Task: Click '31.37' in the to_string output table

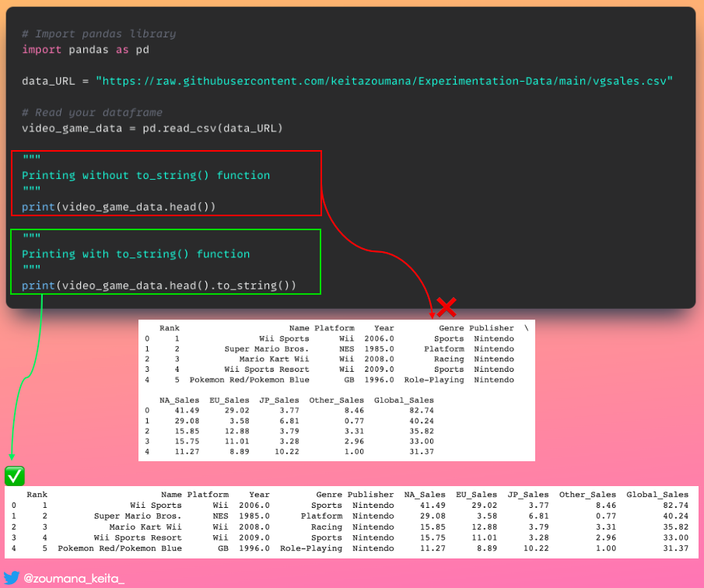Action: [x=676, y=548]
